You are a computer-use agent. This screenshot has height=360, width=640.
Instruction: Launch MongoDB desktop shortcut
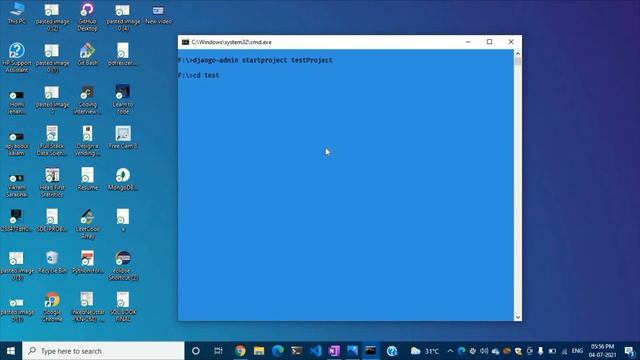coord(123,179)
